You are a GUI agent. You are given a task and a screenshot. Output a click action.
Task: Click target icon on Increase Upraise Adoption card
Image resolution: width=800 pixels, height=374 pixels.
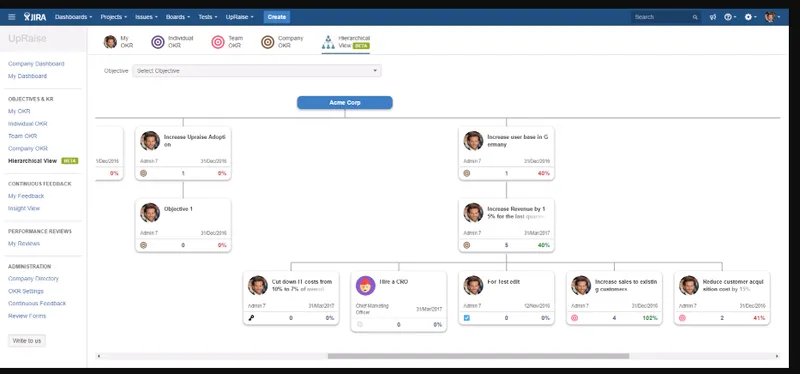pyautogui.click(x=143, y=173)
